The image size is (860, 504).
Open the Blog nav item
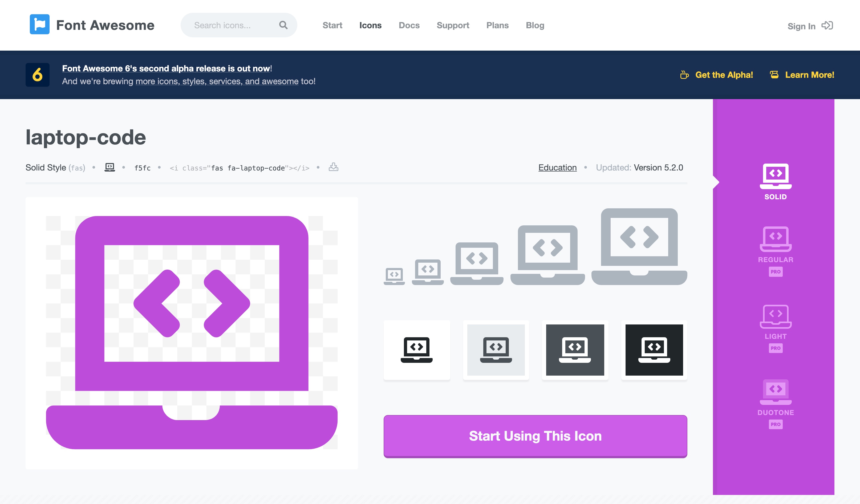[x=535, y=25]
